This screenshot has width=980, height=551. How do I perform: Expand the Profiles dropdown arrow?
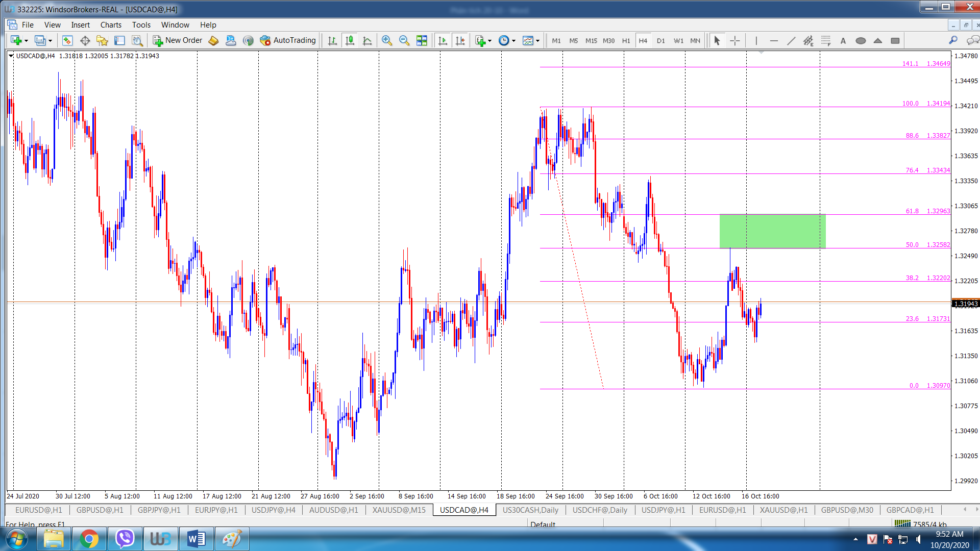click(50, 41)
